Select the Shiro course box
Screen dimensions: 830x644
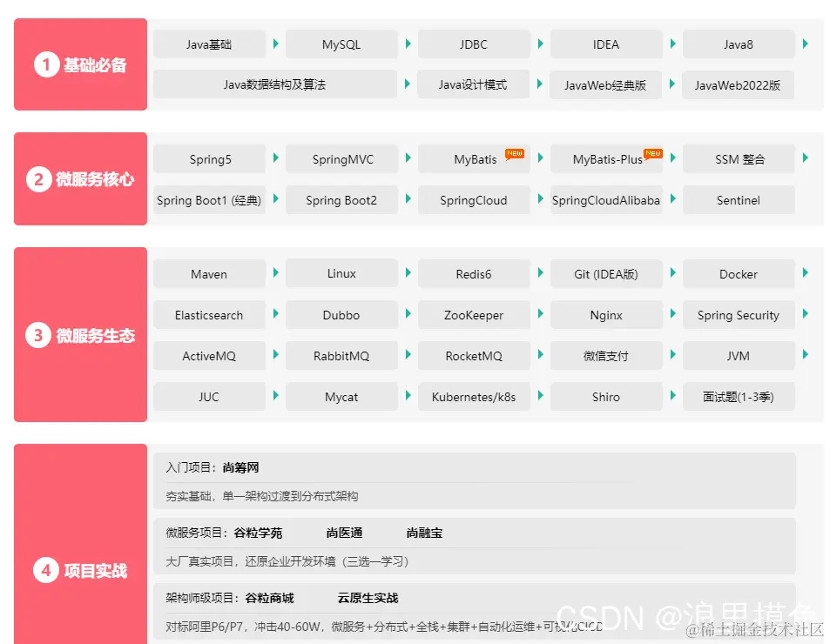(x=606, y=397)
